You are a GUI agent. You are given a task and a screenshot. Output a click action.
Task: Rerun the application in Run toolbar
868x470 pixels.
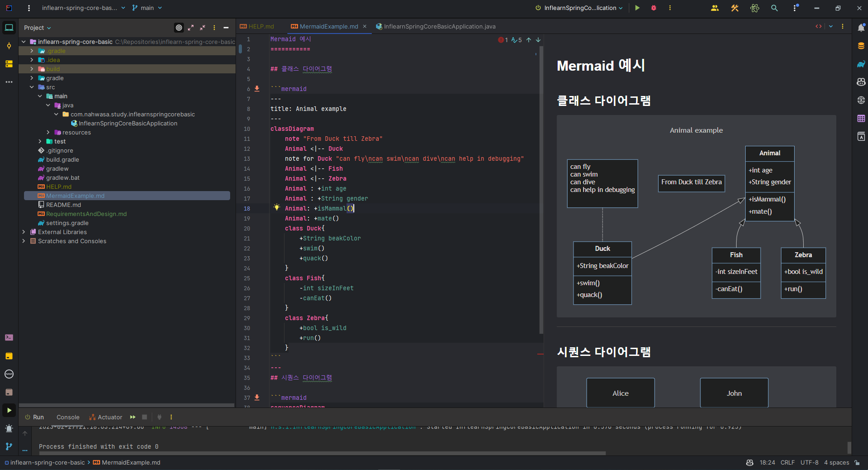(x=133, y=417)
